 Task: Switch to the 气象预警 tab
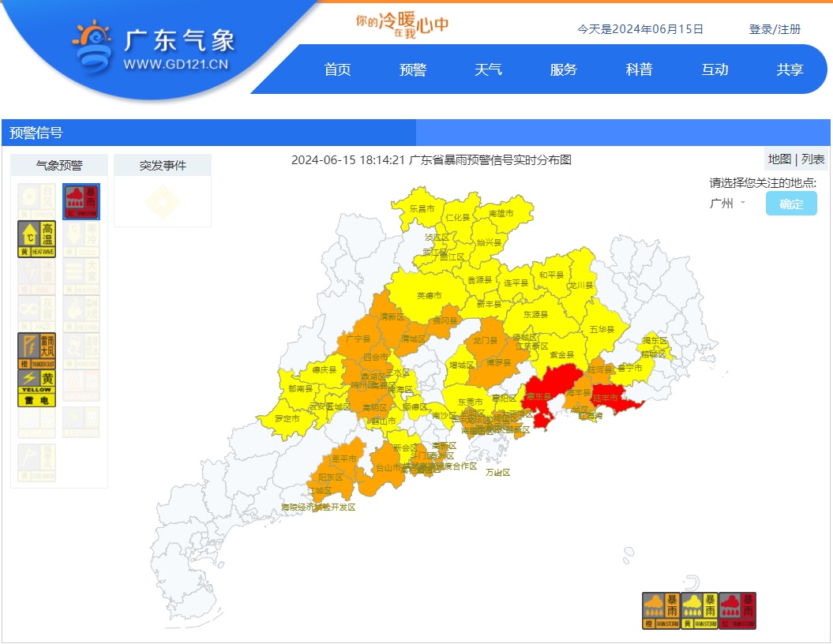[59, 165]
